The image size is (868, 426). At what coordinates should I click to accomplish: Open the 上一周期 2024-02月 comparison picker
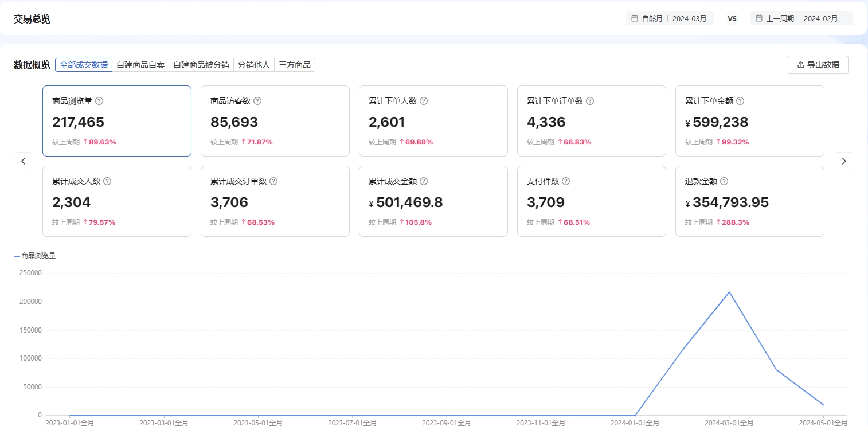tap(801, 18)
